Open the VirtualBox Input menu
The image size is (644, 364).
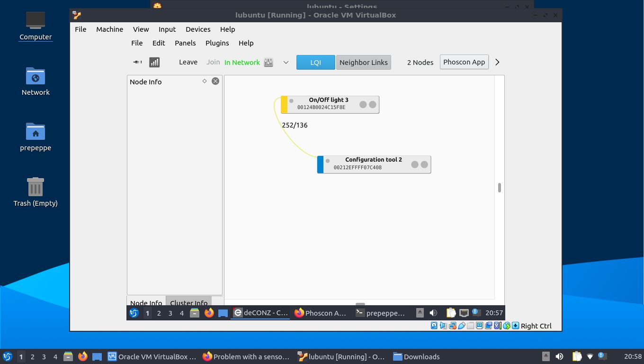tap(167, 29)
